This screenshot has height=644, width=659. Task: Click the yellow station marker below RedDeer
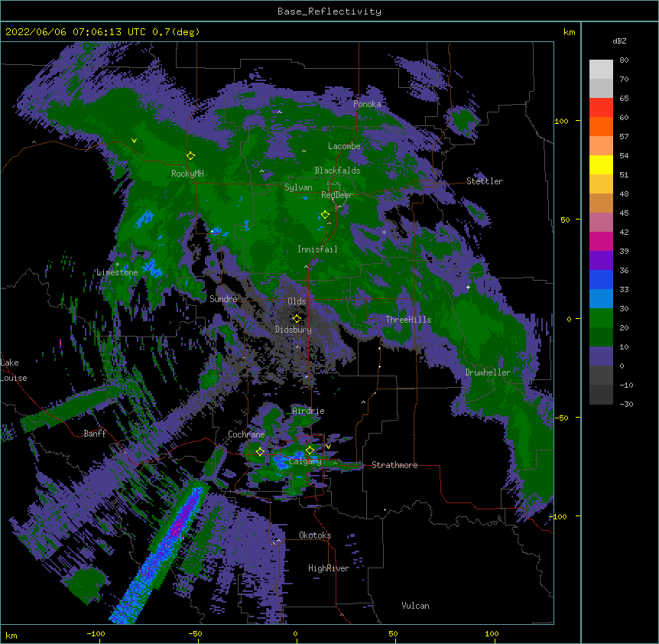click(325, 215)
